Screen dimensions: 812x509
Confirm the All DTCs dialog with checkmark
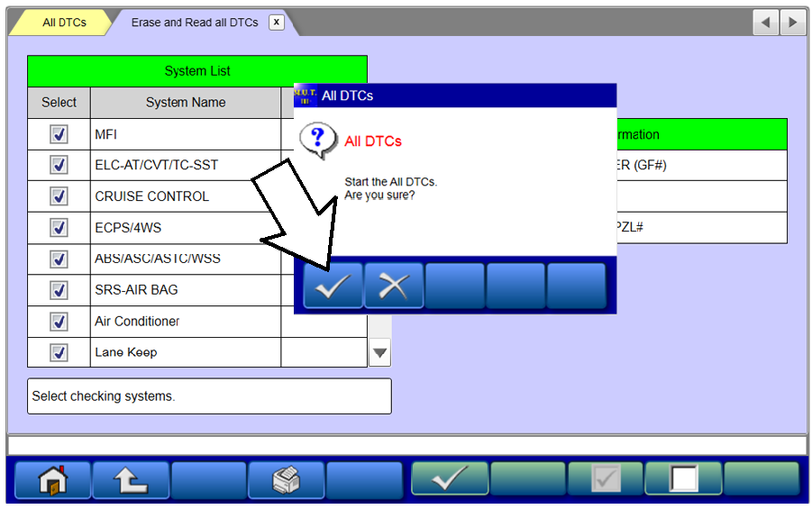click(x=333, y=286)
